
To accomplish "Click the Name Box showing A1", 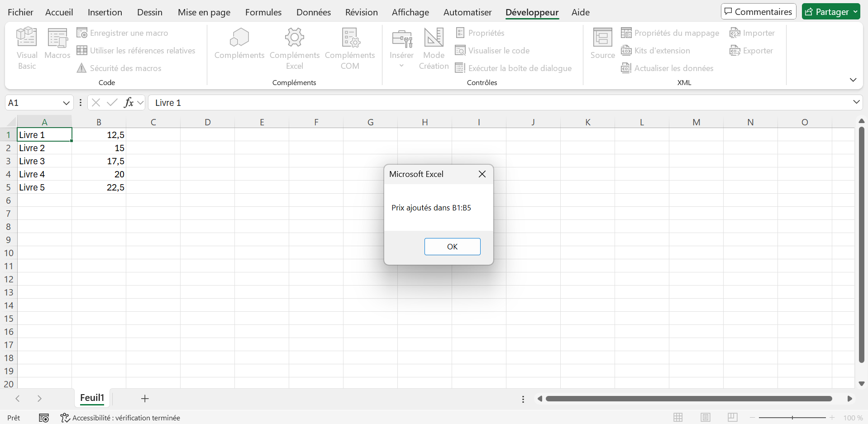I will click(34, 103).
